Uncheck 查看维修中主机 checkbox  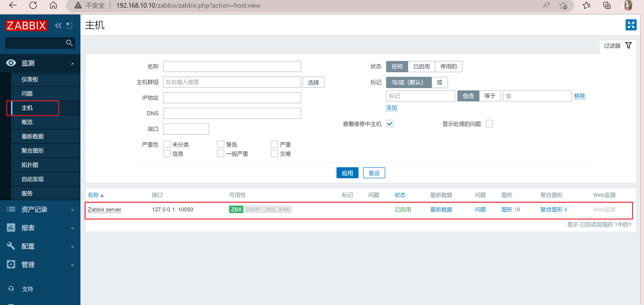pyautogui.click(x=390, y=124)
